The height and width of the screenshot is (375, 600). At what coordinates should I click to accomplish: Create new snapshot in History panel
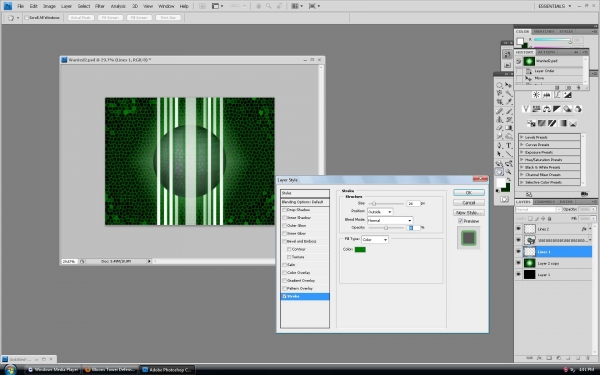click(567, 88)
